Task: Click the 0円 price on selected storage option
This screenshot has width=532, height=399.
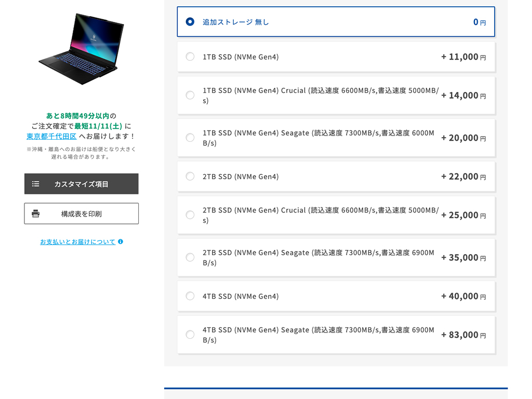Action: pyautogui.click(x=480, y=22)
